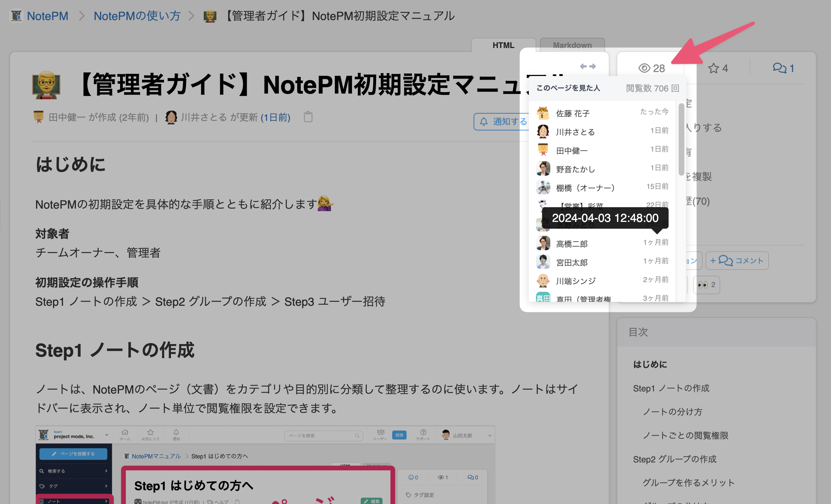Click 川端シンジ's avatar icon
Viewport: 831px width, 504px height.
(x=543, y=281)
